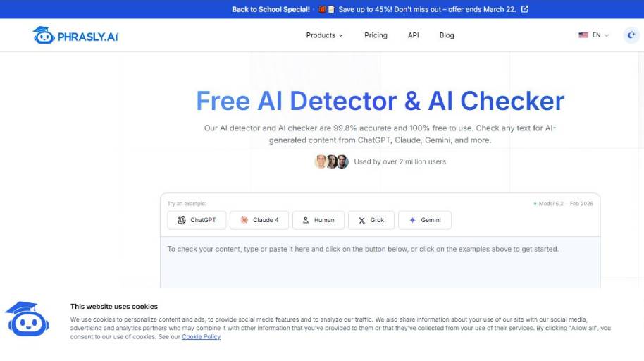Click the robot mascot in cookie banner
This screenshot has height=361, width=644.
(27, 319)
